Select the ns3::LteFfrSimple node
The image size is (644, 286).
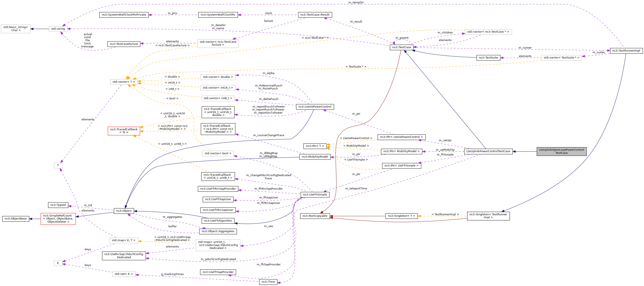point(315,195)
